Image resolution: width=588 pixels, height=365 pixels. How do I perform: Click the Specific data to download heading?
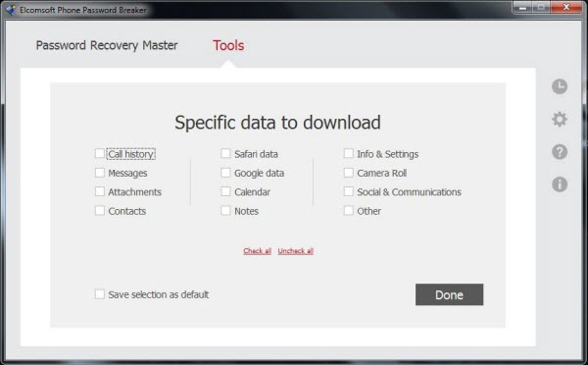[x=277, y=123]
